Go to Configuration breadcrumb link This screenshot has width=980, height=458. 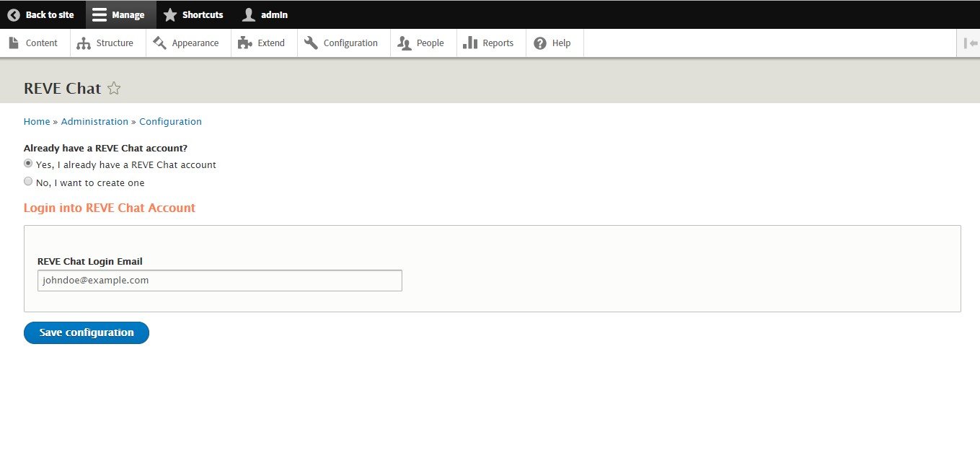(x=170, y=122)
